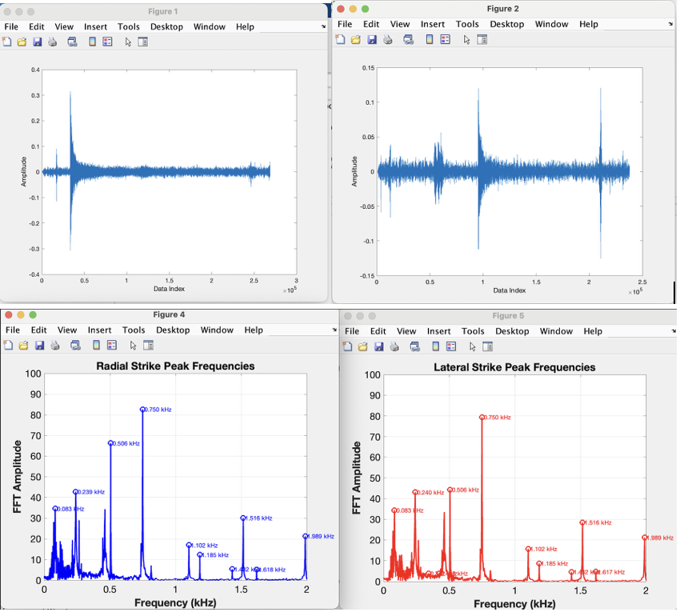Screen dimensions: 680x616
Task: Open the View menu in Figure 5
Action: (x=406, y=331)
